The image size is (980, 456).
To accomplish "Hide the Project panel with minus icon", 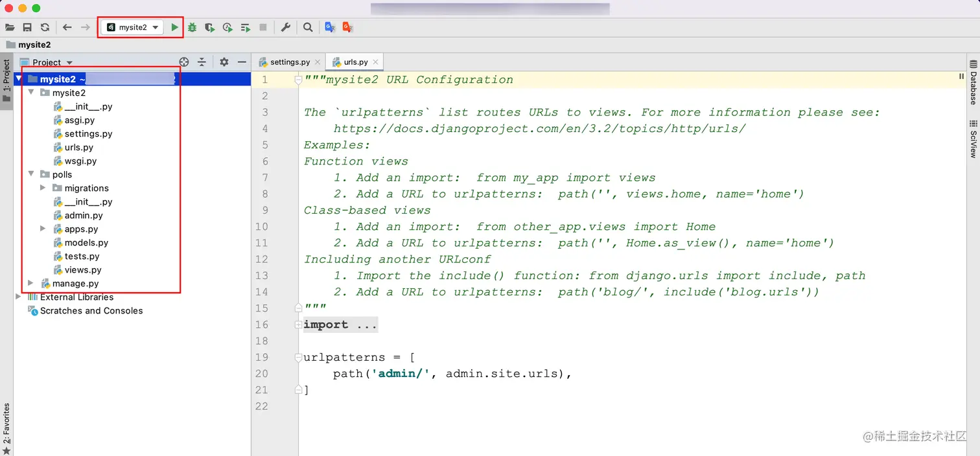I will [242, 62].
